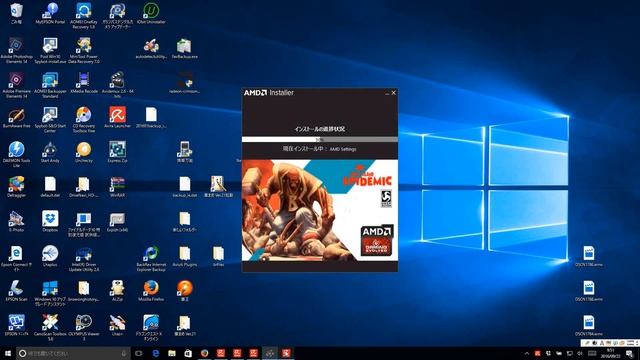Viewport: 640px width, 360px height.
Task: Click the taskbar clock and date
Action: click(x=611, y=353)
